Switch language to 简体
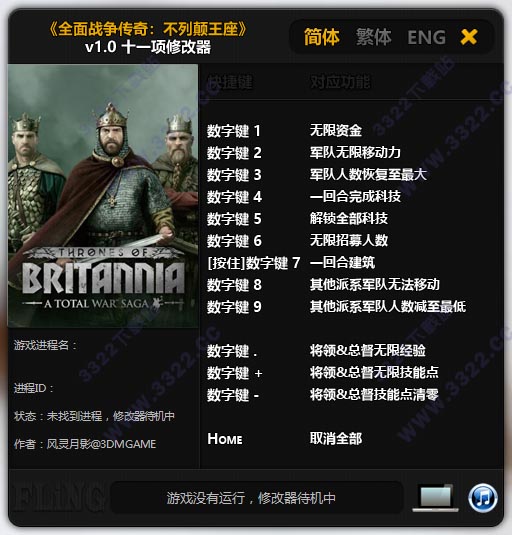 click(321, 37)
